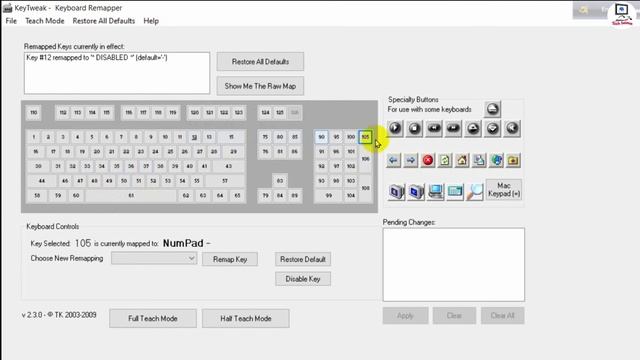Image resolution: width=640 pixels, height=360 pixels.
Task: Choose the Volume Down specialty button
Action: (493, 129)
